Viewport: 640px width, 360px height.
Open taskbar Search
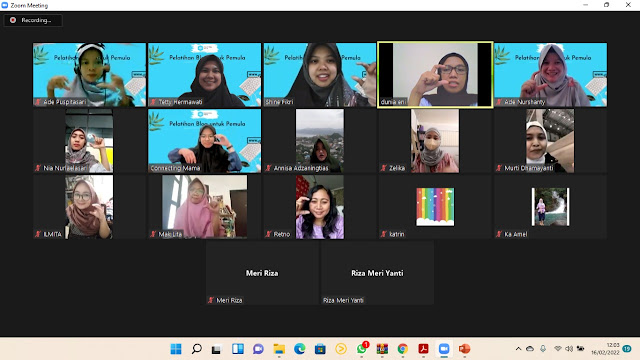pos(196,349)
